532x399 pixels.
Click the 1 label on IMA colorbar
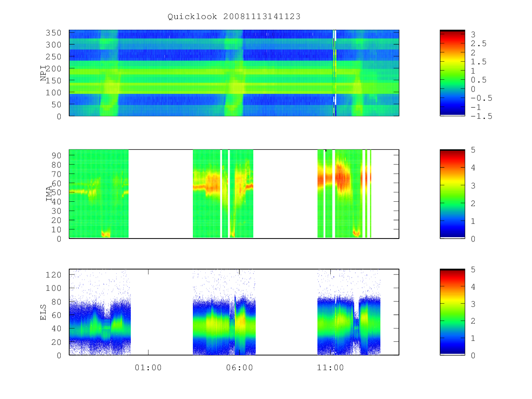point(473,221)
